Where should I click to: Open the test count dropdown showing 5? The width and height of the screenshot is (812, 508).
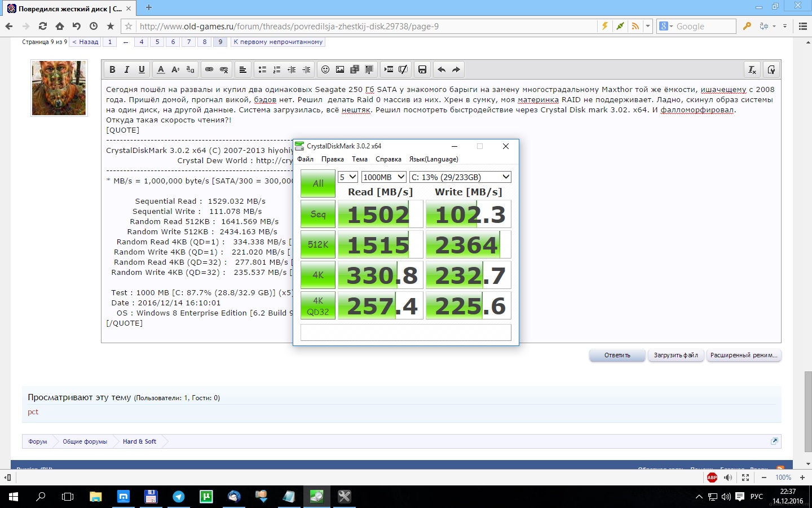tap(347, 177)
